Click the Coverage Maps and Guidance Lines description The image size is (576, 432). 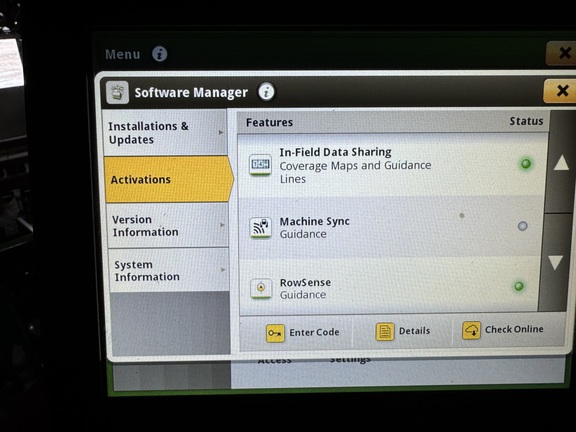[x=355, y=172]
